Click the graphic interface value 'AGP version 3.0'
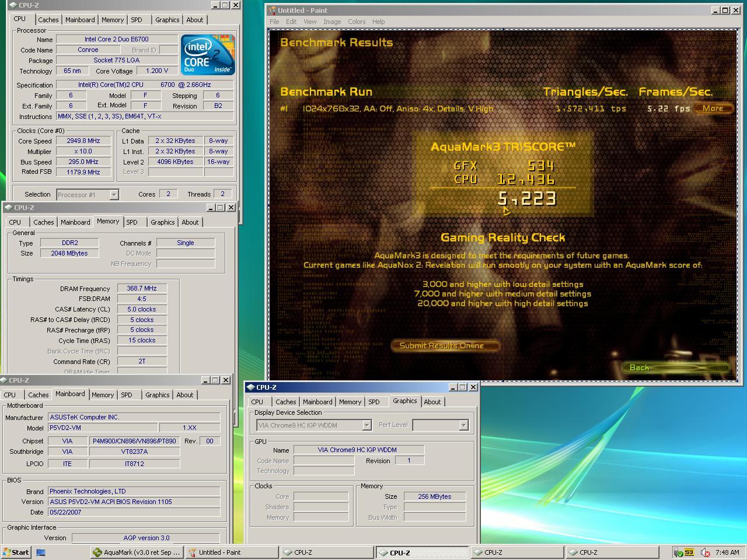The image size is (747, 560). [146, 538]
